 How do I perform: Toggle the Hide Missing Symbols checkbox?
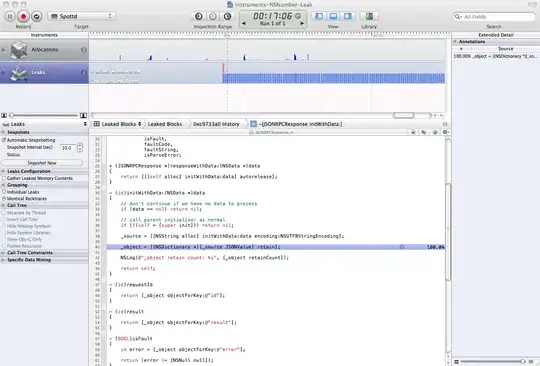4,226
